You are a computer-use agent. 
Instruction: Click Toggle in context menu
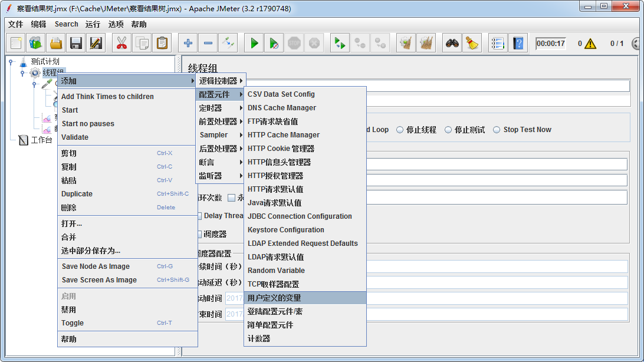(x=128, y=323)
